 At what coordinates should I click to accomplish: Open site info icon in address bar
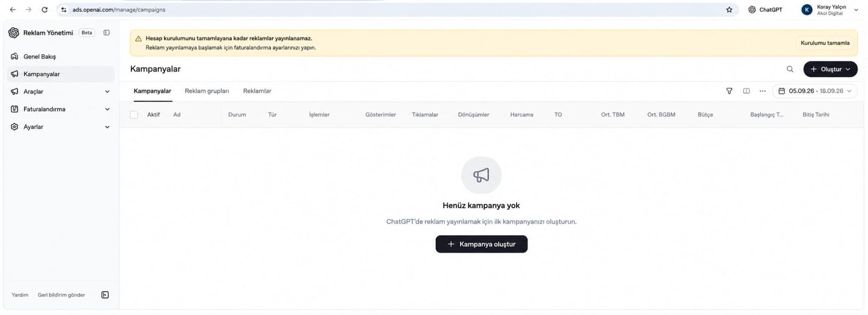pos(63,10)
